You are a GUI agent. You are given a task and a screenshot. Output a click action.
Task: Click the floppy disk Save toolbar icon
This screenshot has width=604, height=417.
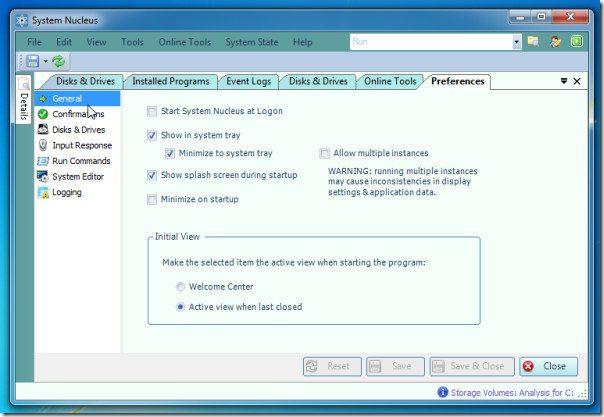[33, 61]
